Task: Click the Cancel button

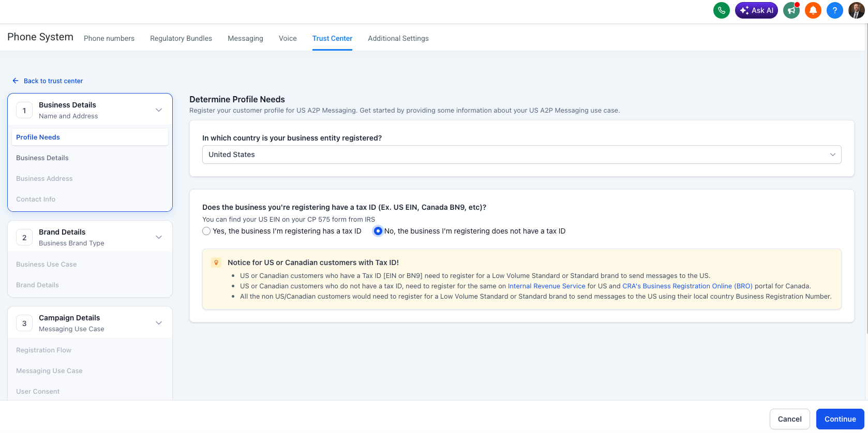Action: pos(789,419)
